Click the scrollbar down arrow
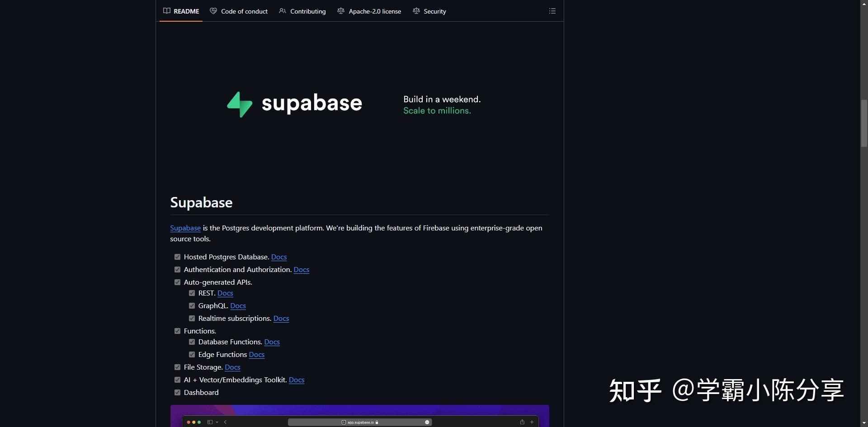The height and width of the screenshot is (427, 868). 864,423
